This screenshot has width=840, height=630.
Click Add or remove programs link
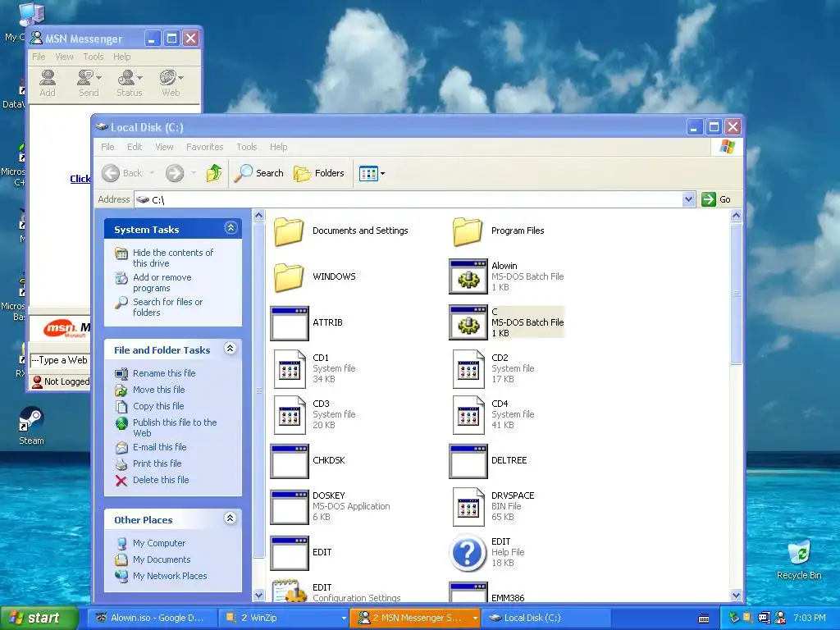pos(162,282)
